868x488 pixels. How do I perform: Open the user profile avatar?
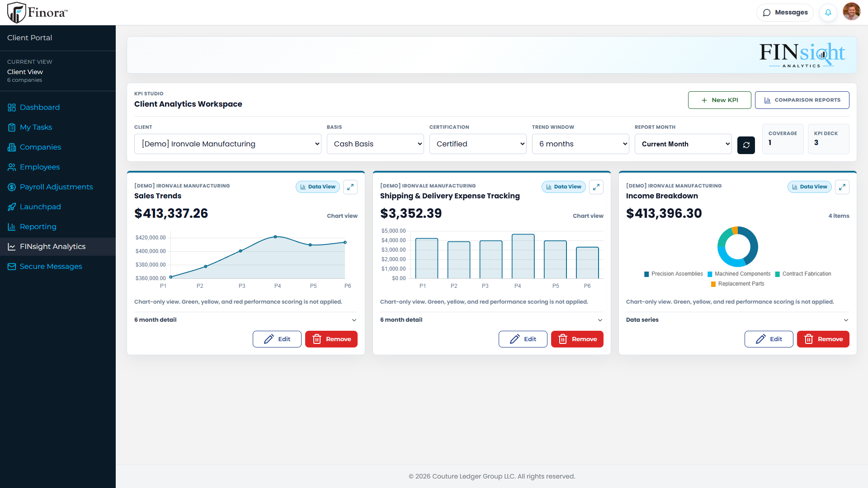point(852,12)
